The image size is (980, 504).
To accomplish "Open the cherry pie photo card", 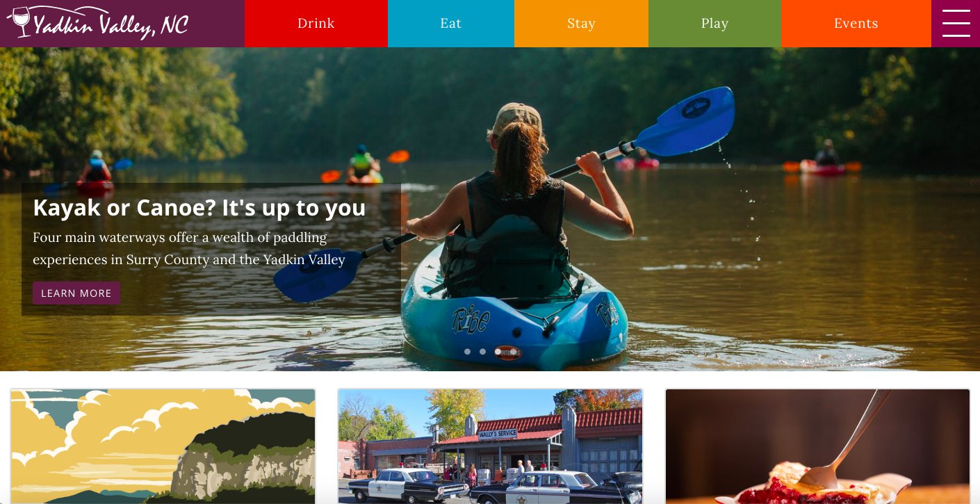I will [x=817, y=446].
